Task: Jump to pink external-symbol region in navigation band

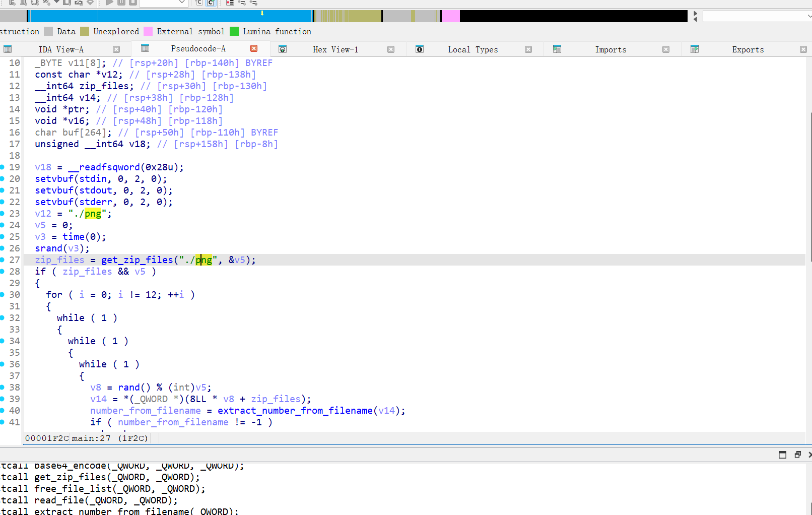Action: [451, 16]
